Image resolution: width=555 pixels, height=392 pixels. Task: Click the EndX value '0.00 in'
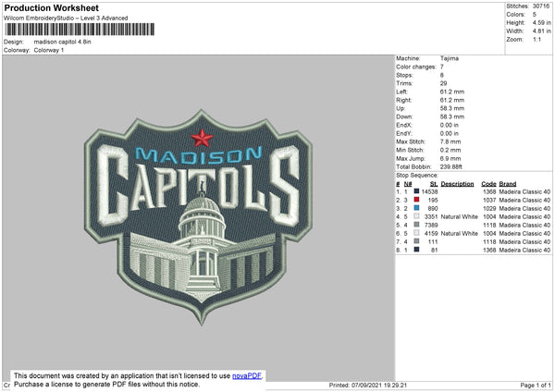coord(450,125)
